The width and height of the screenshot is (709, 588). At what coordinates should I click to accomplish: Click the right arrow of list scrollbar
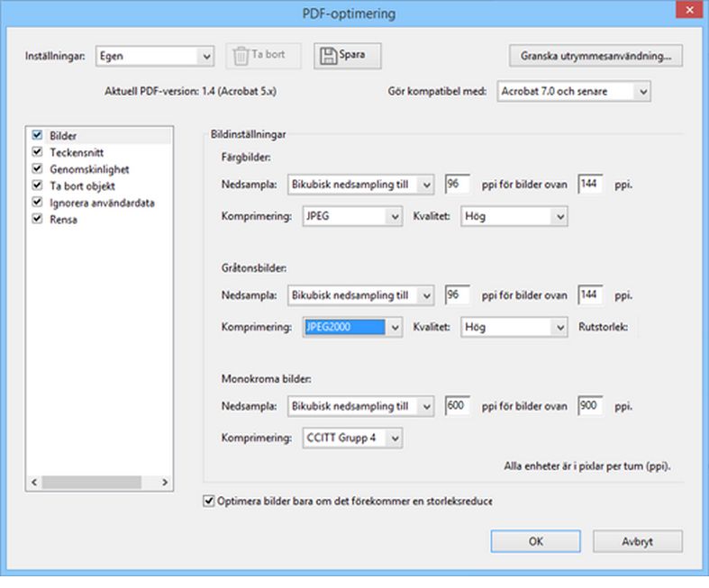(x=165, y=483)
